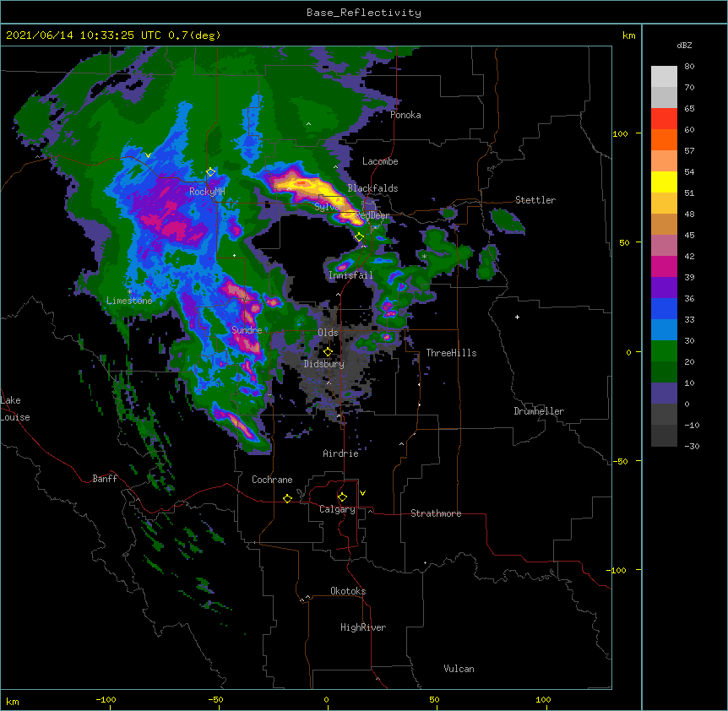Select the Didsbury label
The width and height of the screenshot is (728, 711).
[x=323, y=364]
